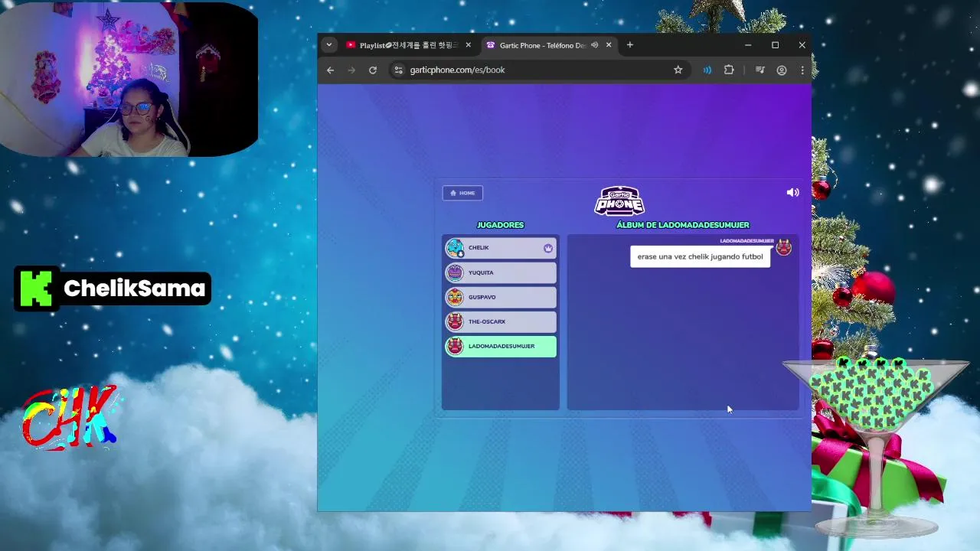Bookmark this page with the star
980x551 pixels.
coord(678,70)
